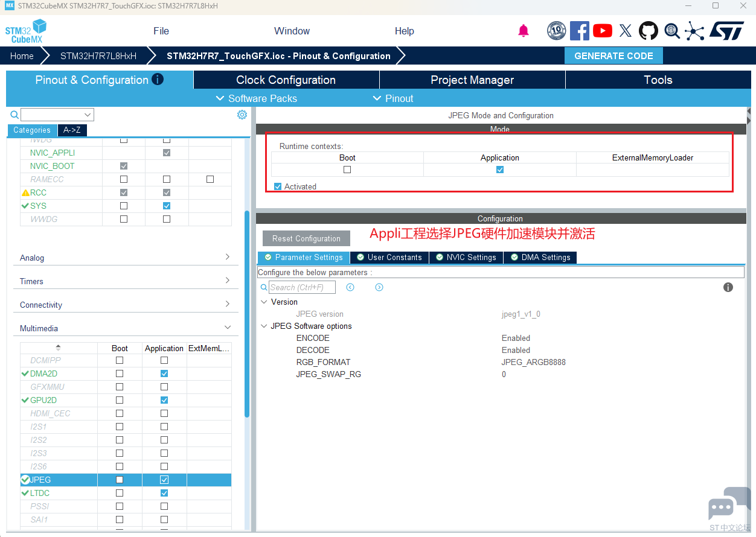
Task: Toggle JPEG Application checkbox in the list
Action: pos(164,480)
